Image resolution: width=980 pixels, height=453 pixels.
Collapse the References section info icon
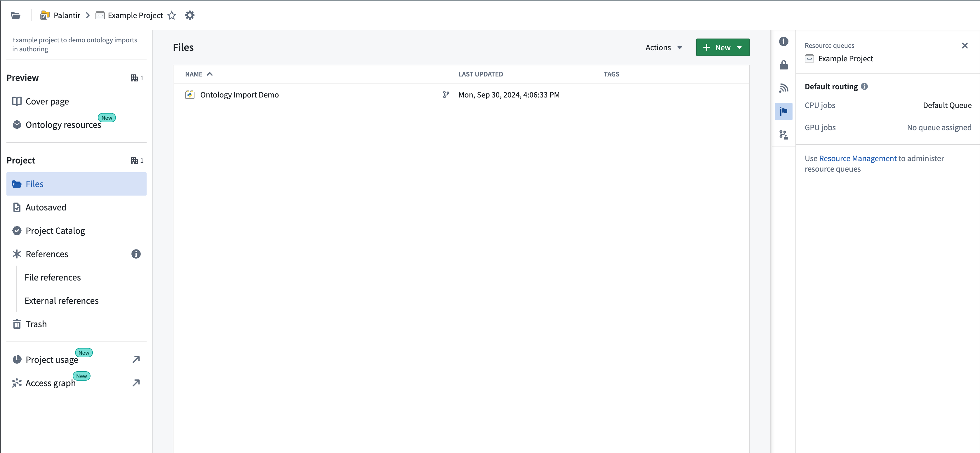pos(136,254)
